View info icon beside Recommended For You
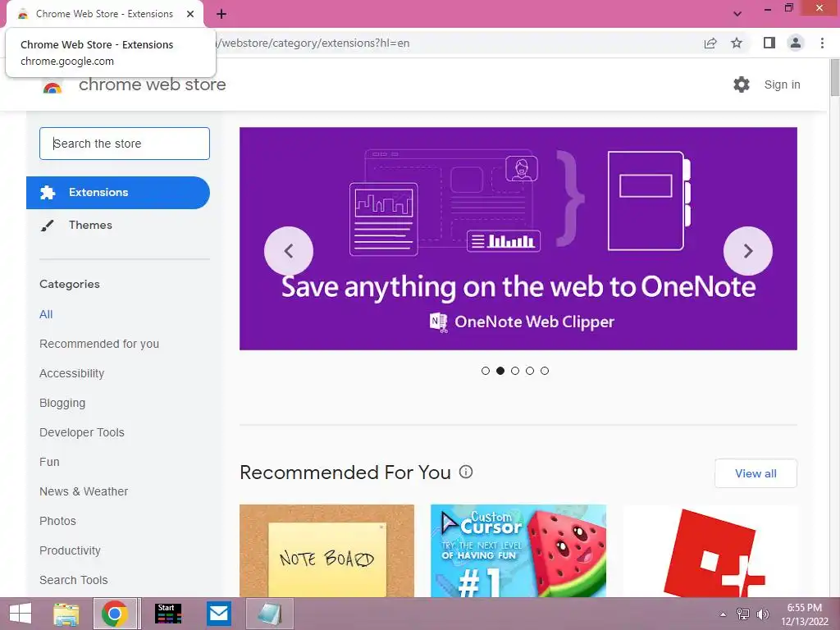Image resolution: width=840 pixels, height=630 pixels. tap(466, 472)
